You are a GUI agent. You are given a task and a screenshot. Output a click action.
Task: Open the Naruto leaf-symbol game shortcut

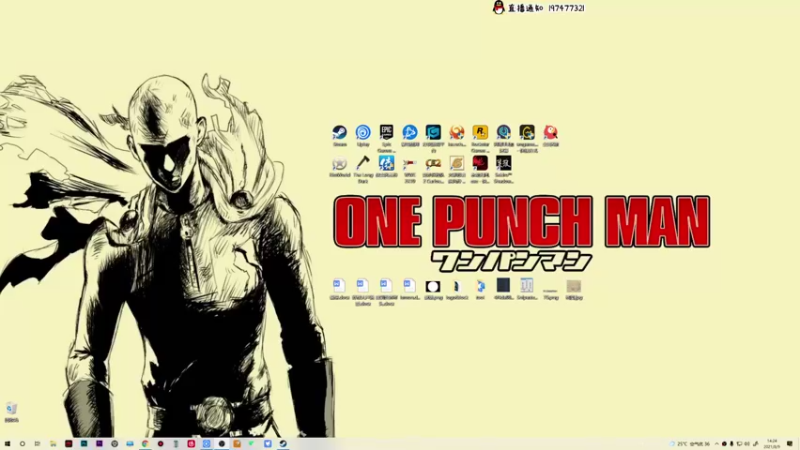(x=457, y=169)
